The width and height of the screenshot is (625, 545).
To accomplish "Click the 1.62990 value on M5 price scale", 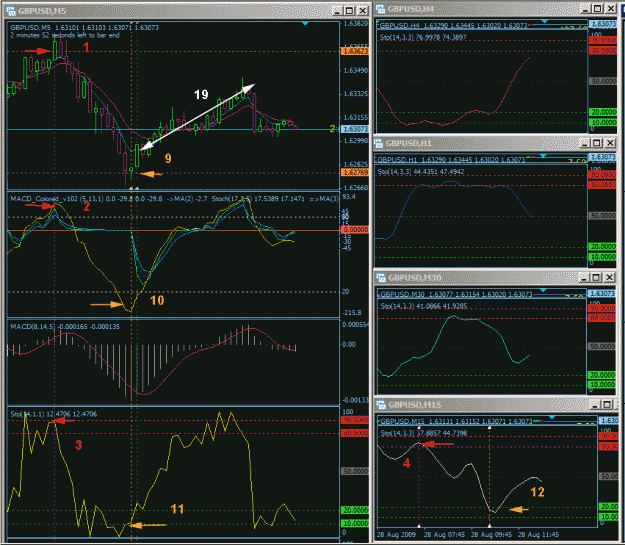I will click(x=356, y=141).
